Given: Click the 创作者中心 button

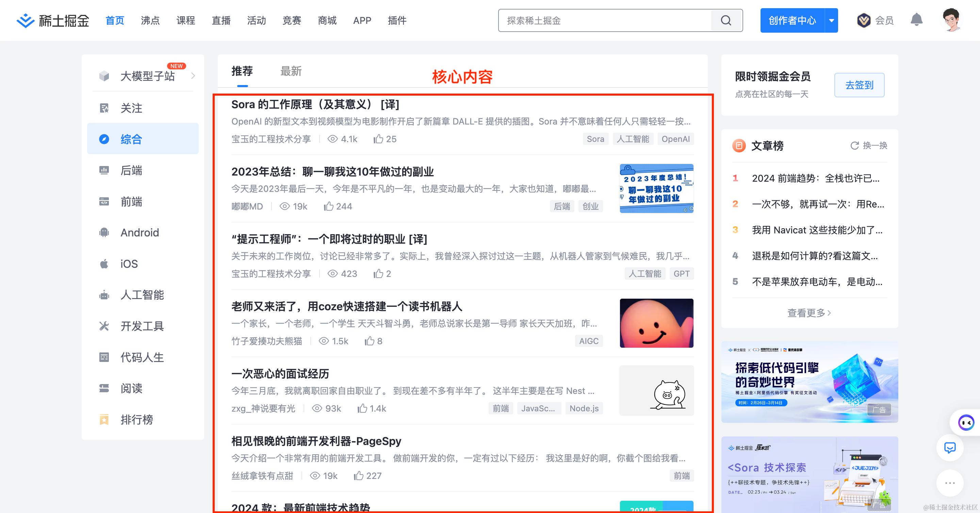Looking at the screenshot, I should [x=793, y=20].
